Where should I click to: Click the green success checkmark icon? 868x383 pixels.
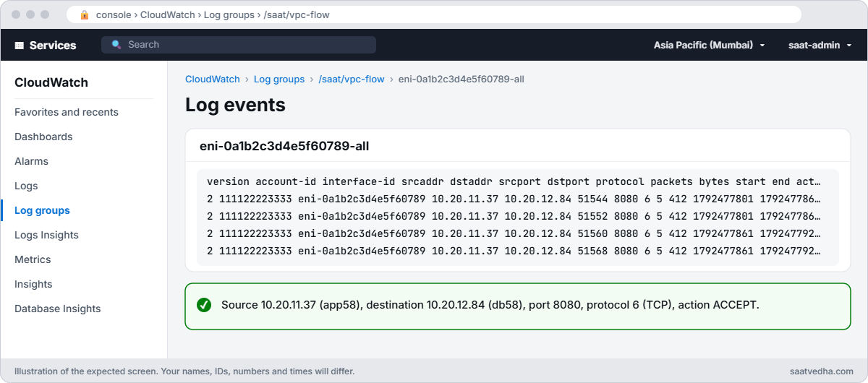tap(204, 305)
